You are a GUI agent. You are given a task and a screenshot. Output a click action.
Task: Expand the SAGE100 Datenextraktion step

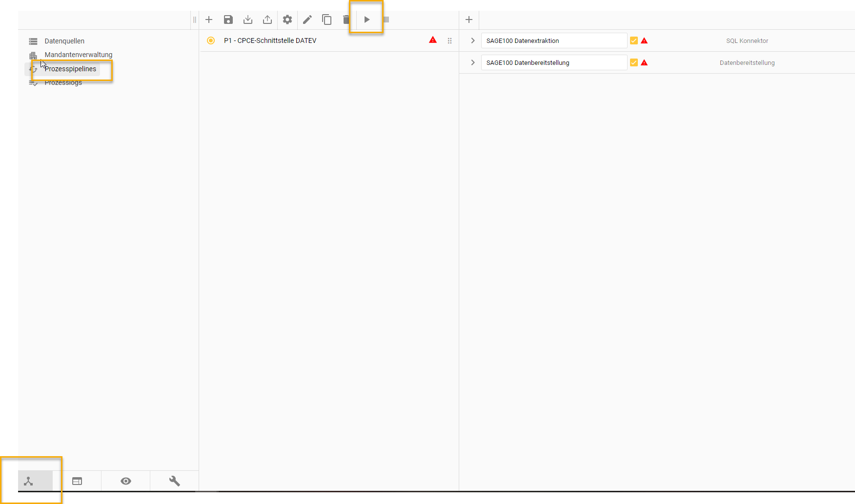pos(472,40)
